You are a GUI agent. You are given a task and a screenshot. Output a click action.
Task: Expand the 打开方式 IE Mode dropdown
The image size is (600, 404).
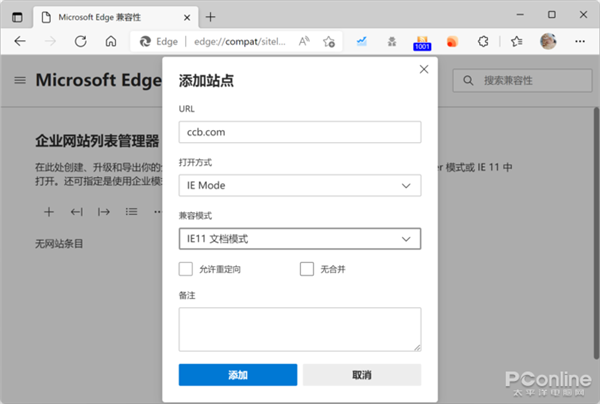[299, 186]
